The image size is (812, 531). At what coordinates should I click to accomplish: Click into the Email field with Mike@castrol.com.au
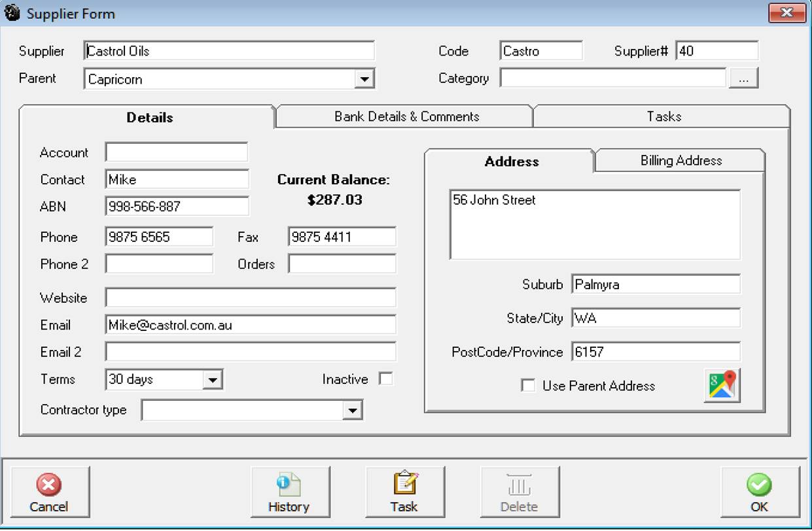click(x=250, y=325)
